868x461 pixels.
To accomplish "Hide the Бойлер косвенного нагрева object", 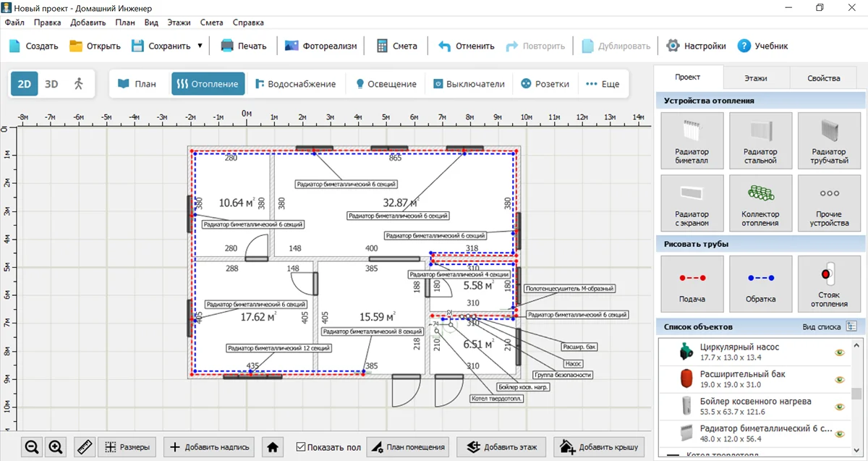I will coord(839,406).
